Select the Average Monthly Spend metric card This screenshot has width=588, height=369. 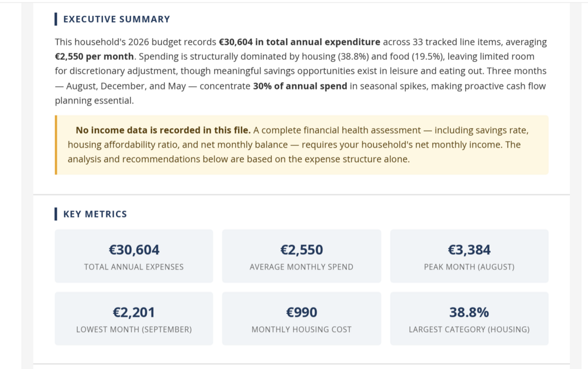pyautogui.click(x=301, y=256)
